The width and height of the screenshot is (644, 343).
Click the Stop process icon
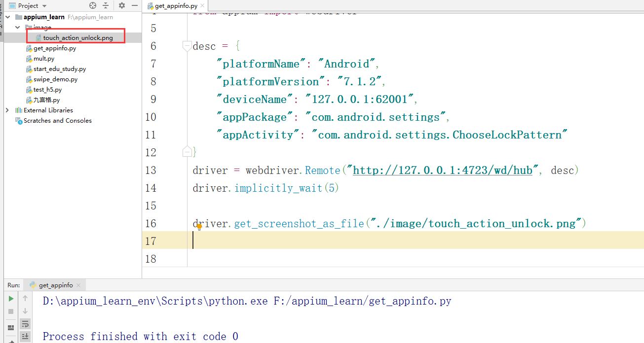(10, 311)
